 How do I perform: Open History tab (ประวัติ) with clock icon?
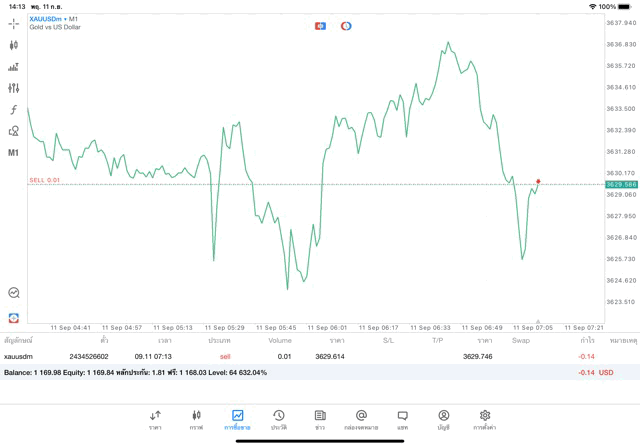[x=278, y=419]
